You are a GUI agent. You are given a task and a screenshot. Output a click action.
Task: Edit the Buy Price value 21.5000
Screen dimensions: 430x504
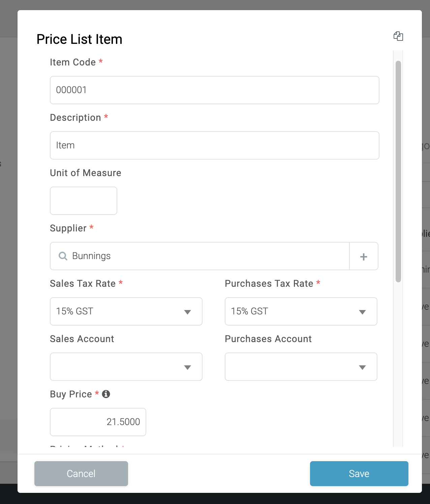(98, 422)
